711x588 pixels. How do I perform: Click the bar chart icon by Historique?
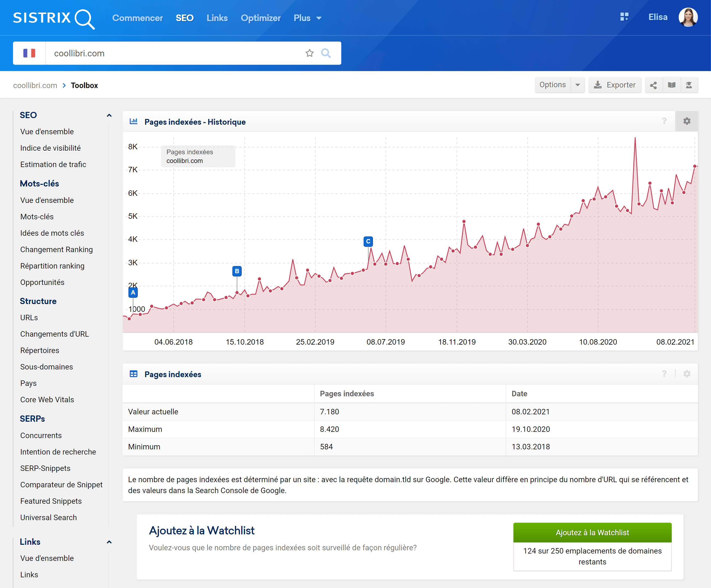point(133,121)
